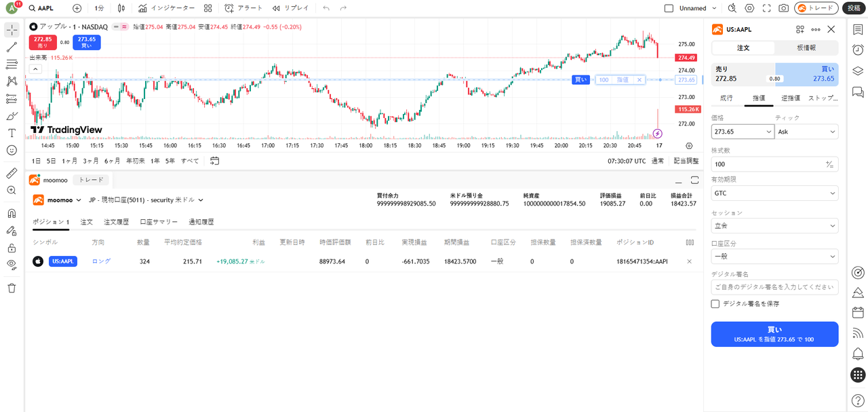Open the alerts clock icon in right sidebar
868x412 pixels.
pyautogui.click(x=858, y=50)
